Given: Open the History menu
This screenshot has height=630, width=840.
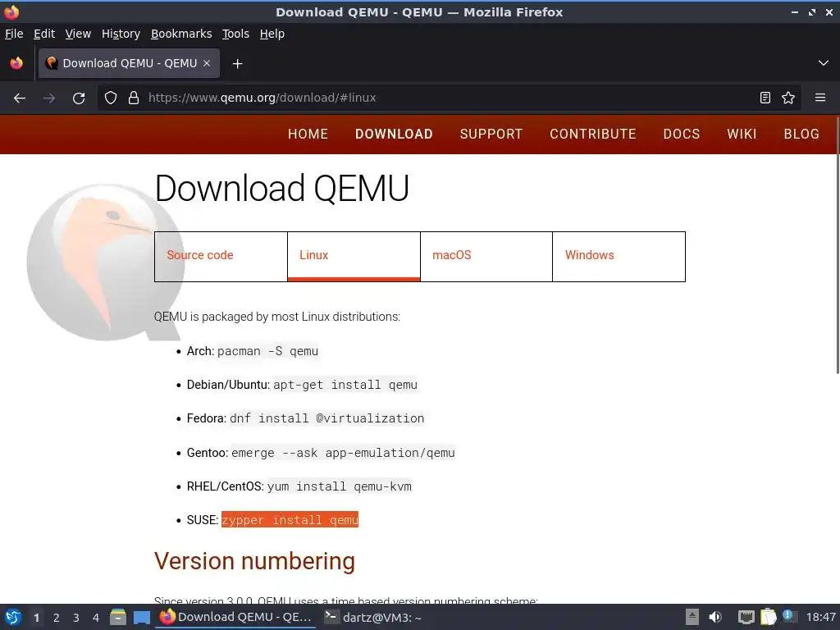Looking at the screenshot, I should click(121, 34).
